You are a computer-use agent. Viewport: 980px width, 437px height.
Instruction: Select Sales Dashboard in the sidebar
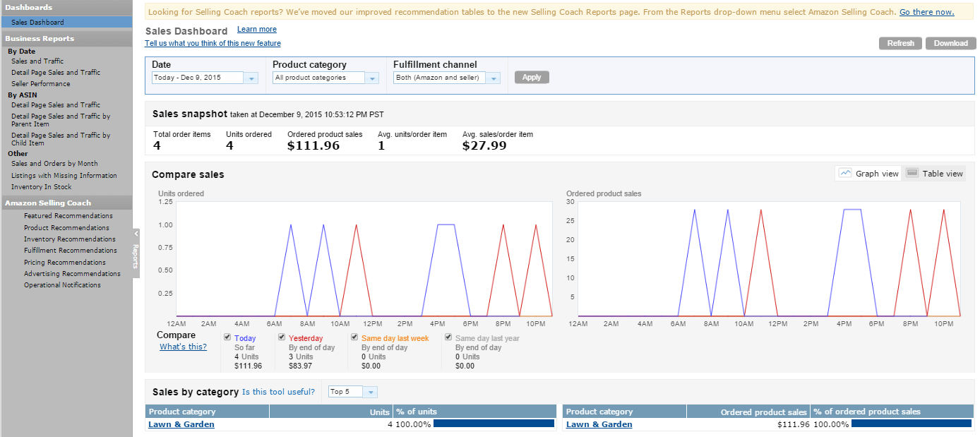coord(37,23)
